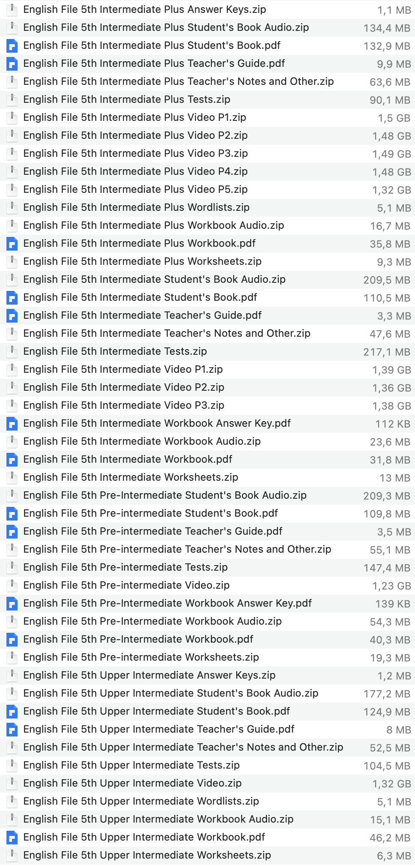Image resolution: width=415 pixels, height=868 pixels.
Task: Click the PDF icon of Pre-Intermediate Workbook Answer Key.pdf
Action: click(x=12, y=603)
